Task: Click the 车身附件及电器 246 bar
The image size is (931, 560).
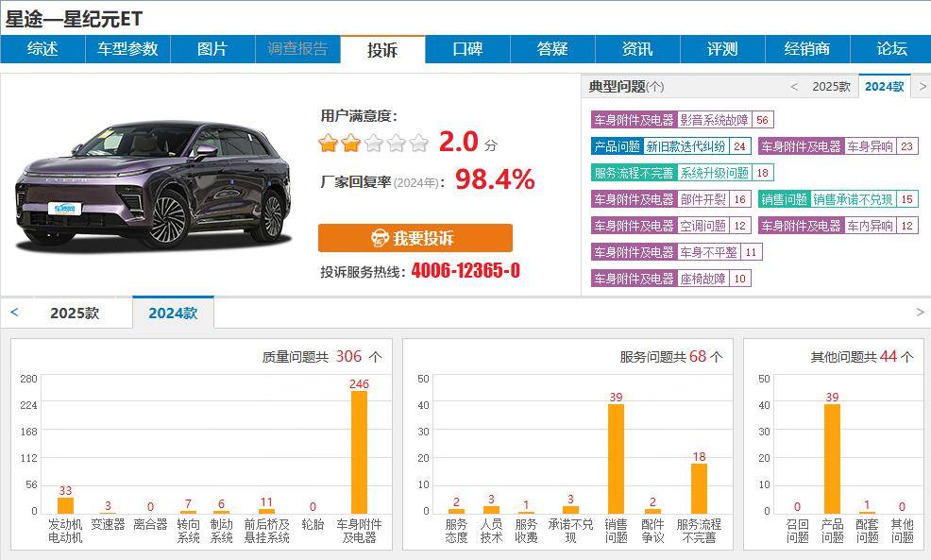Action: coord(359,452)
